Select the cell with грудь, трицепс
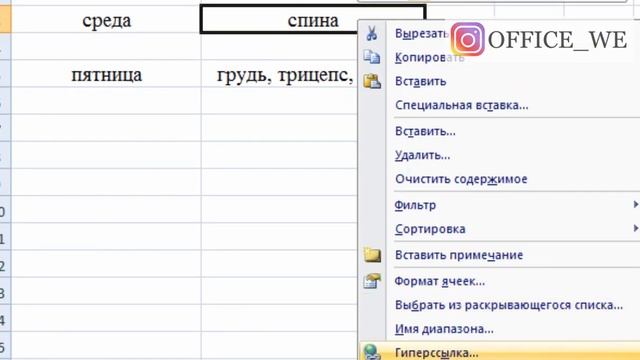The width and height of the screenshot is (640, 360). [x=280, y=74]
